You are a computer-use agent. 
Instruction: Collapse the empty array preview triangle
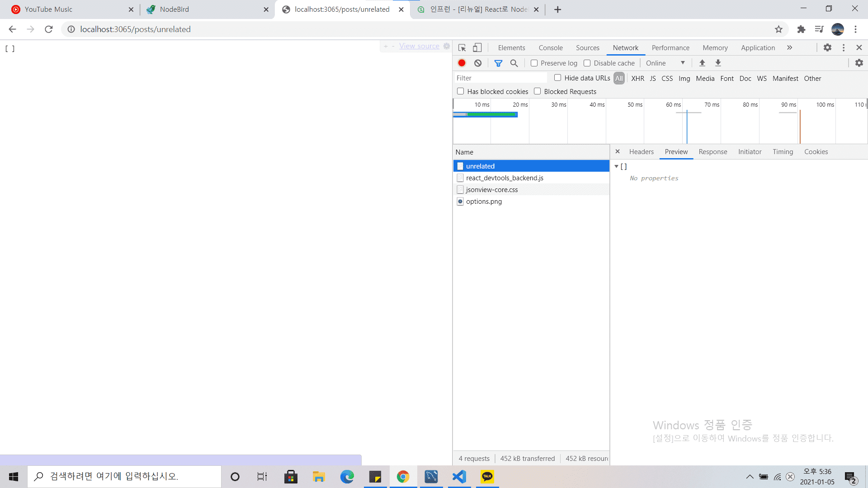pyautogui.click(x=616, y=167)
